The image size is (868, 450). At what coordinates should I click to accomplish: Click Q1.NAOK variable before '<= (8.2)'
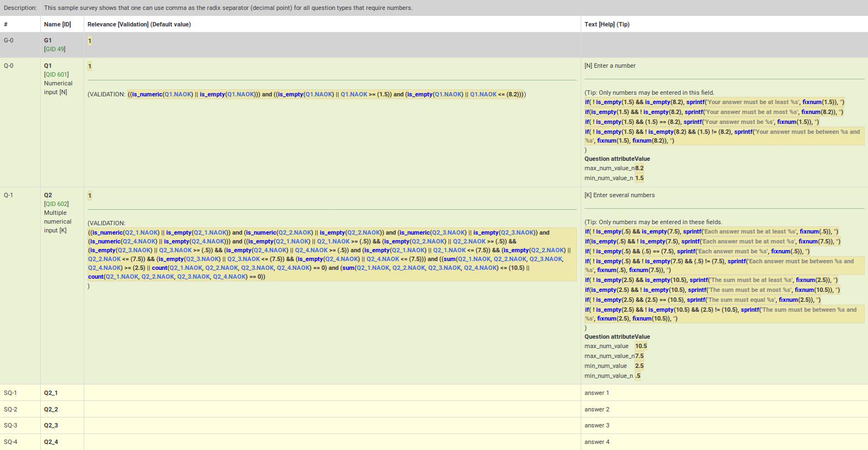click(x=483, y=94)
